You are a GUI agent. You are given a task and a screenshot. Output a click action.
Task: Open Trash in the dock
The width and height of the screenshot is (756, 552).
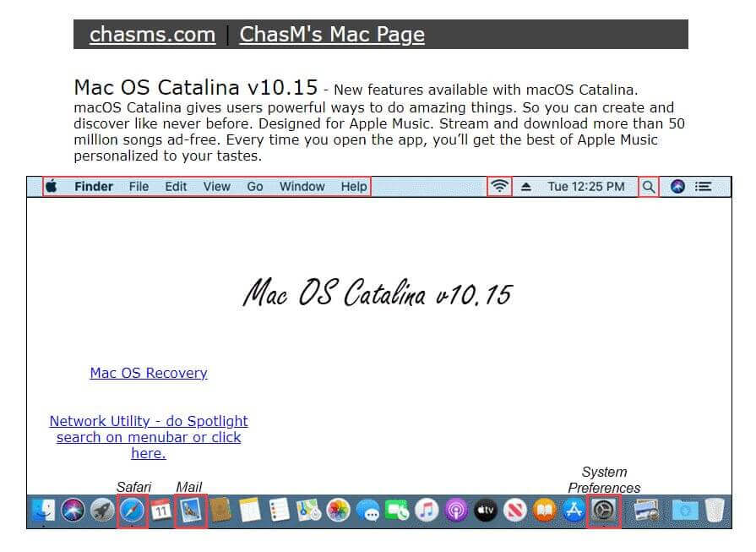(715, 511)
